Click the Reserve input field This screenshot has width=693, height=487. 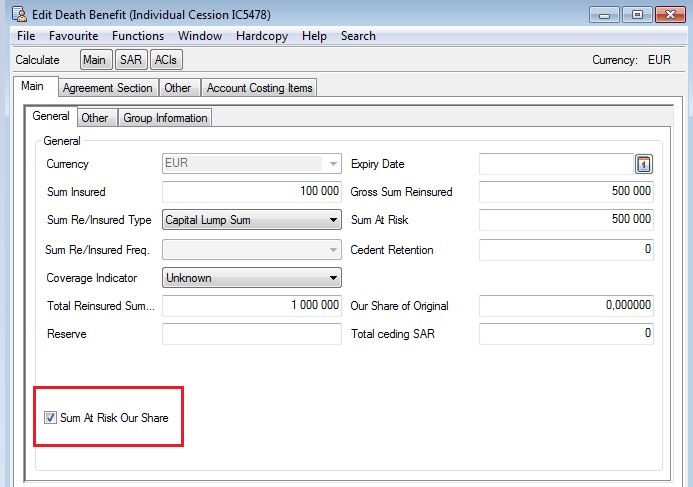coord(251,334)
